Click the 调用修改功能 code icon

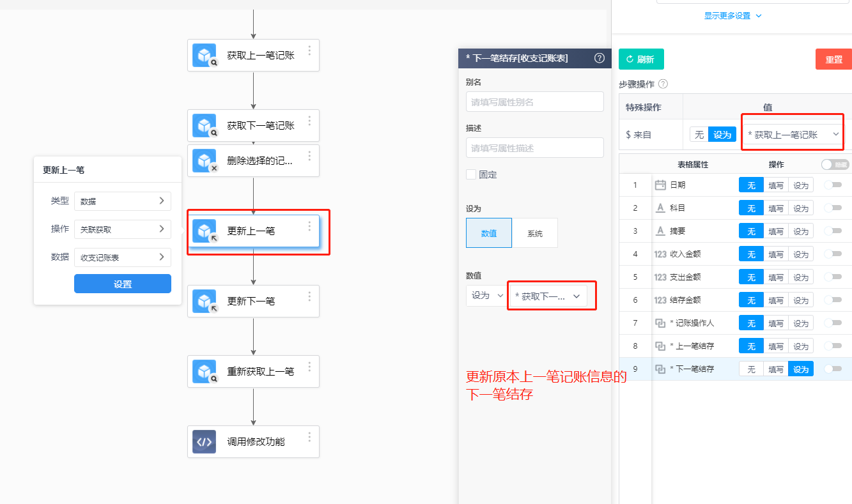[x=205, y=442]
